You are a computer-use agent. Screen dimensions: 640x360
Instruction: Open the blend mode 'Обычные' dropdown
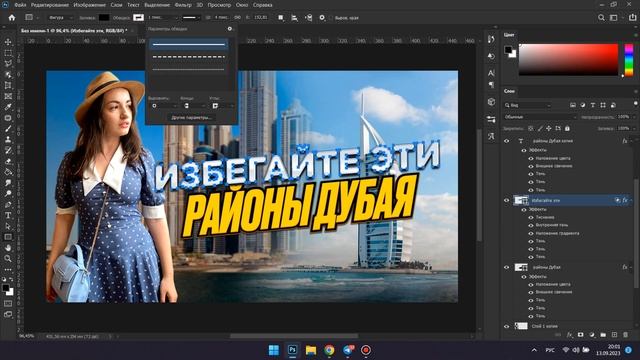540,117
